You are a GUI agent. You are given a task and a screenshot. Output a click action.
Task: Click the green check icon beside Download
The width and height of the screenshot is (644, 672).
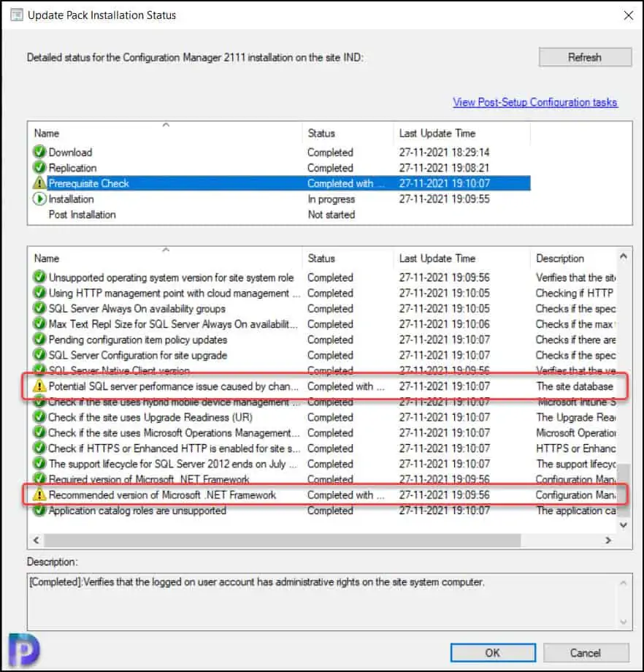point(39,152)
